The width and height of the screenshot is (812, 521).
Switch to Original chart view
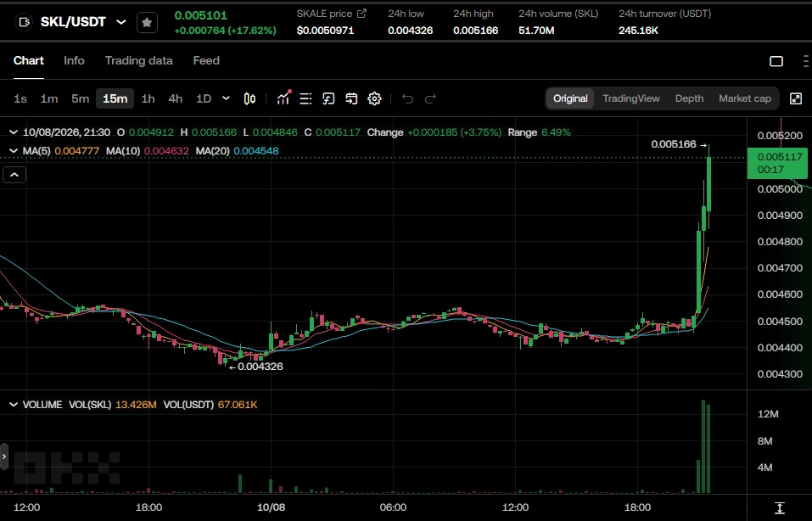(570, 98)
